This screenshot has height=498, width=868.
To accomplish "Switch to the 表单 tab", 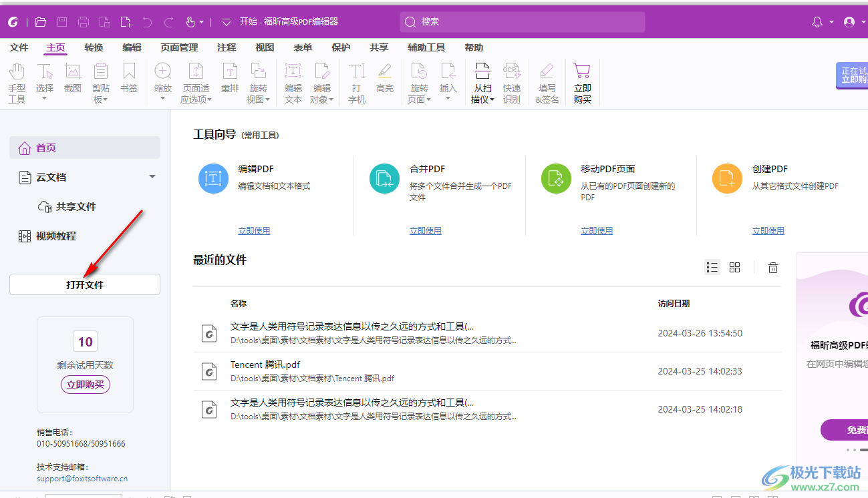I will click(303, 47).
